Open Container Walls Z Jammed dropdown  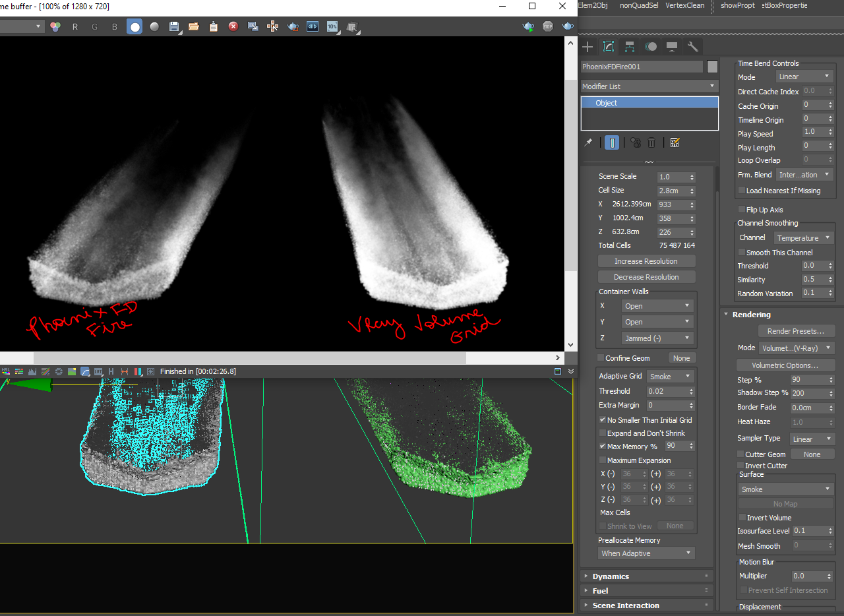pos(657,338)
